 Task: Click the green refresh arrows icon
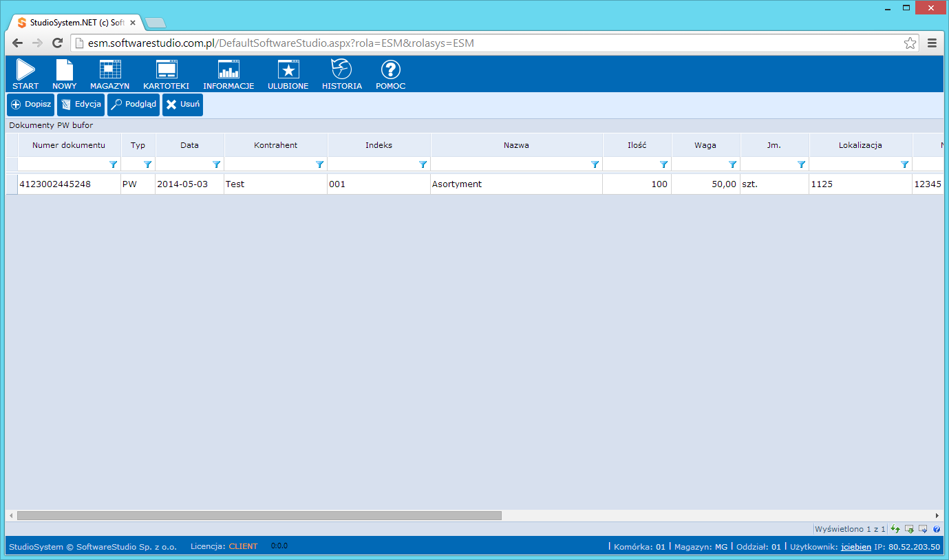click(x=895, y=529)
